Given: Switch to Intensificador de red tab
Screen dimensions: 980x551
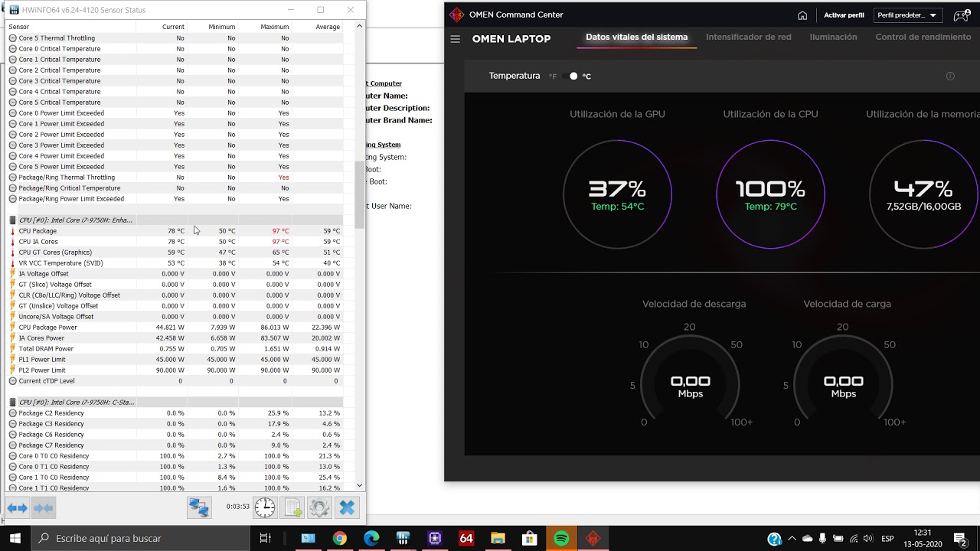Looking at the screenshot, I should click(x=748, y=37).
